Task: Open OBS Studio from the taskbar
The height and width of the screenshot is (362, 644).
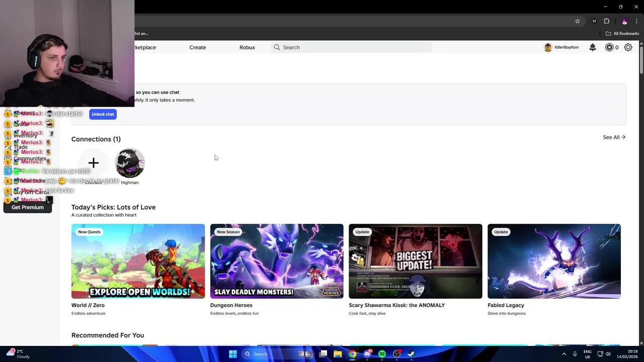Action: (397, 354)
